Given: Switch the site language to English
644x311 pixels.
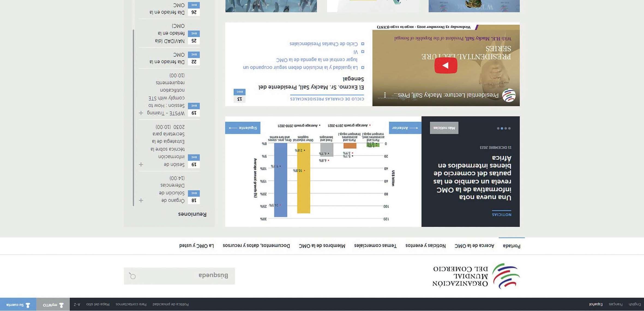Looking at the screenshot, I should (x=634, y=304).
